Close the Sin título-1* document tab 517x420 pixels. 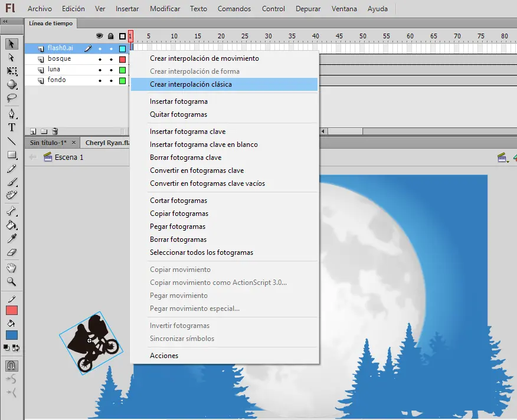pos(74,142)
